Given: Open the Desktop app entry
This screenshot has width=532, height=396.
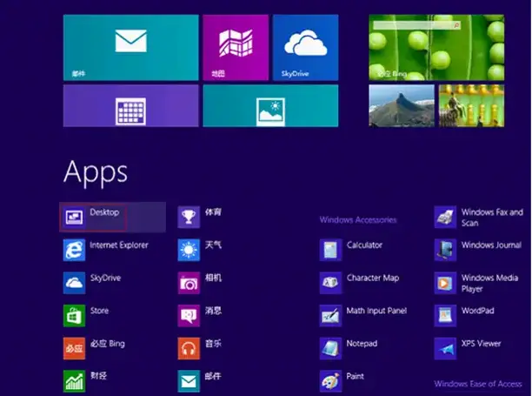Looking at the screenshot, I should tap(113, 218).
